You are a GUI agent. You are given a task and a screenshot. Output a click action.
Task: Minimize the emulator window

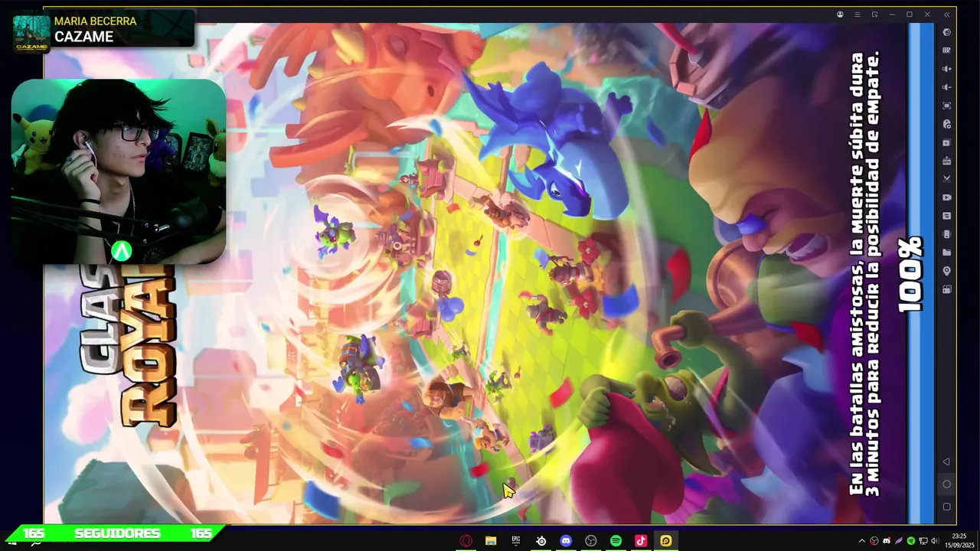(x=892, y=15)
